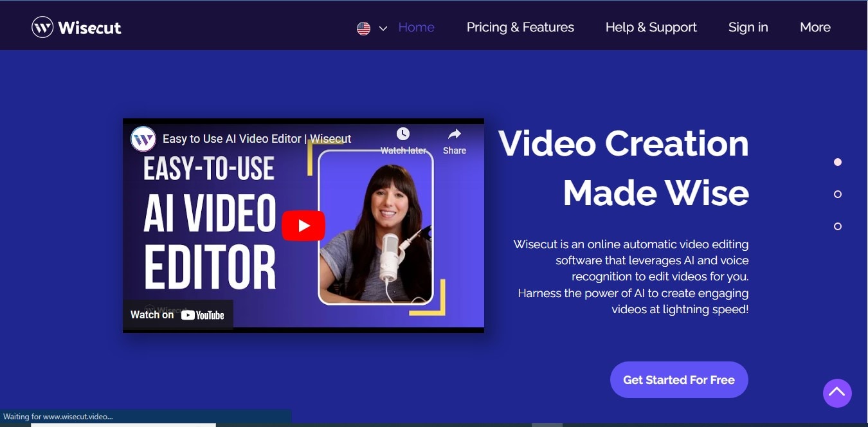Click Get Started For Free button
868x427 pixels.
(x=679, y=379)
